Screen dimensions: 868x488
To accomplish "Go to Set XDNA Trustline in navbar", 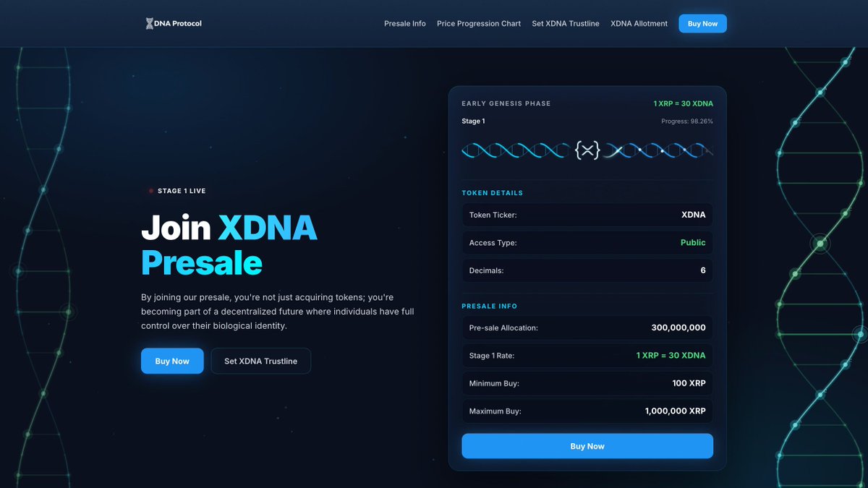I will click(x=566, y=24).
